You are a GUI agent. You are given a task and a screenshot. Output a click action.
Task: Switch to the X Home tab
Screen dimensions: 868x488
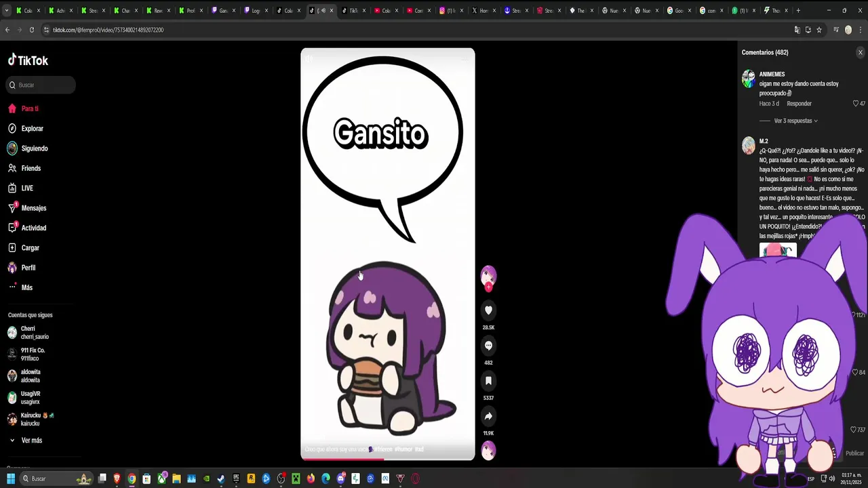click(x=484, y=10)
